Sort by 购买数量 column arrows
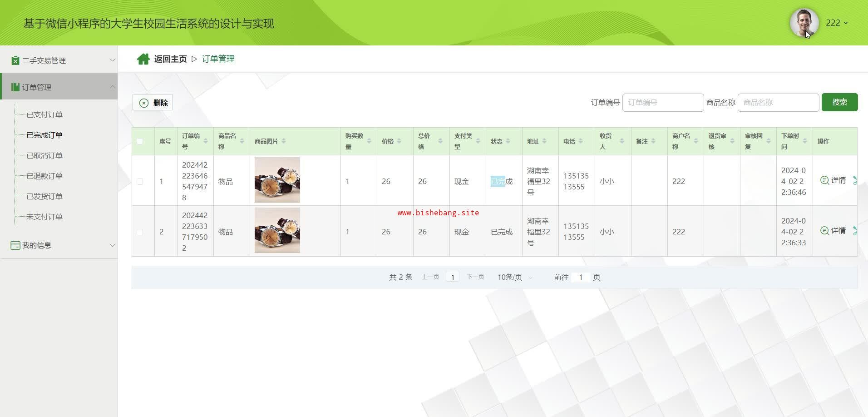The height and width of the screenshot is (417, 868). coord(369,141)
